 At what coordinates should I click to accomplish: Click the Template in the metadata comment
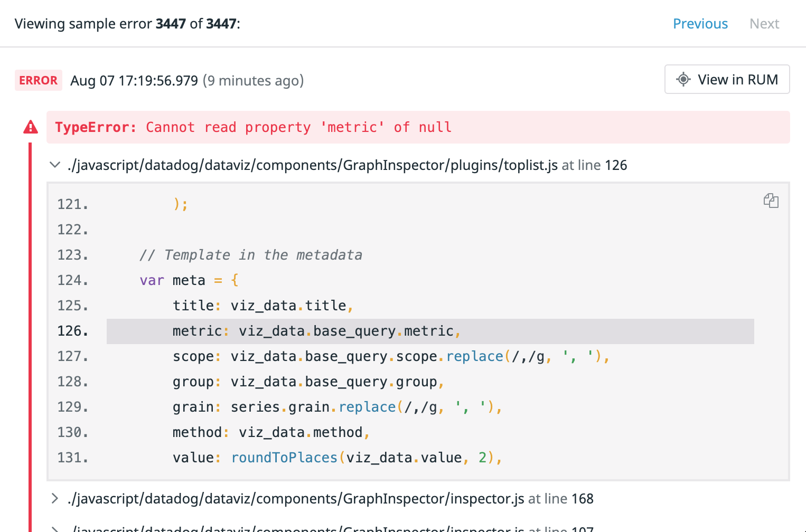(251, 255)
